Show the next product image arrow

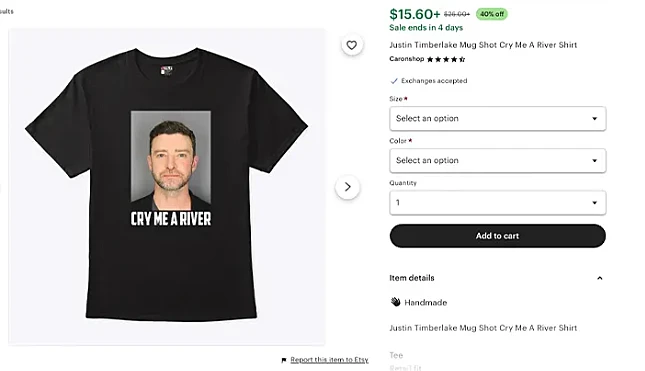point(348,187)
